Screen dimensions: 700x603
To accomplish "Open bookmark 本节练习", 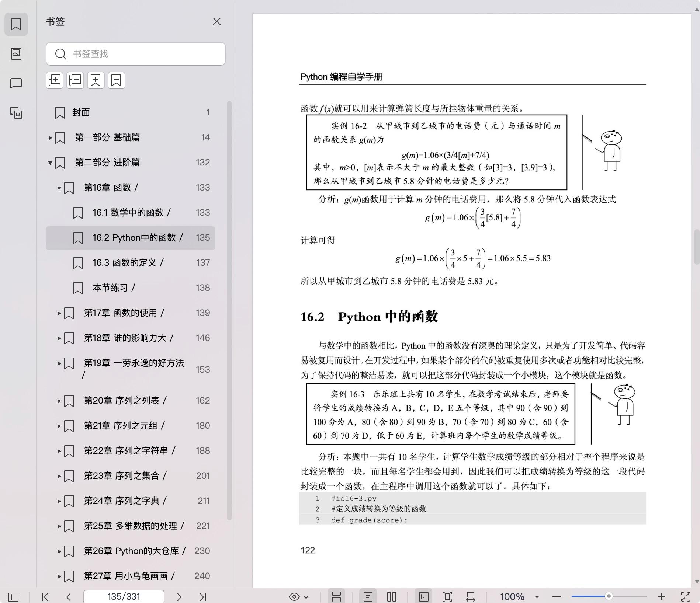I will [x=131, y=288].
